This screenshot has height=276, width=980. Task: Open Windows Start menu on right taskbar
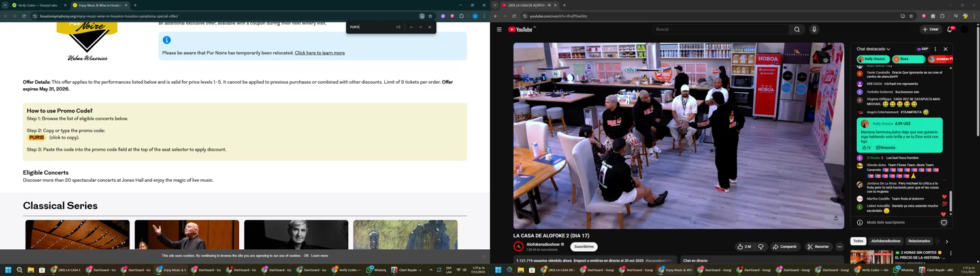pos(498,270)
